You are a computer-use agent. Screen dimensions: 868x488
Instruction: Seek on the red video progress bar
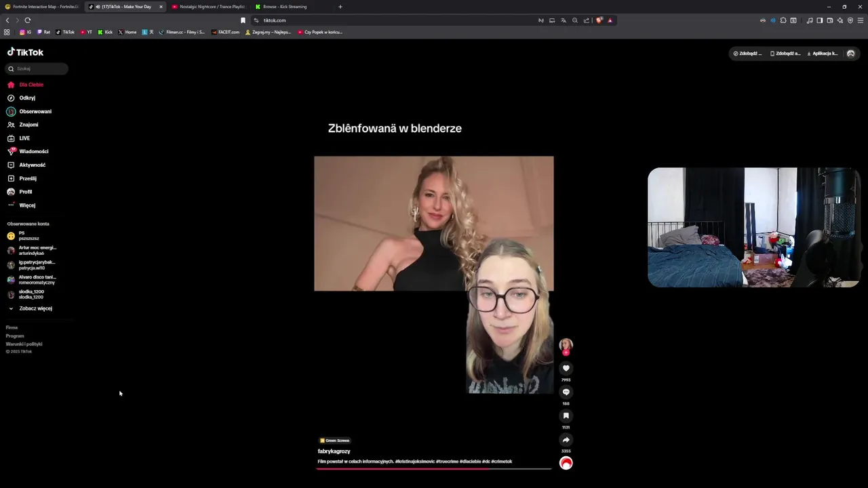(x=434, y=468)
